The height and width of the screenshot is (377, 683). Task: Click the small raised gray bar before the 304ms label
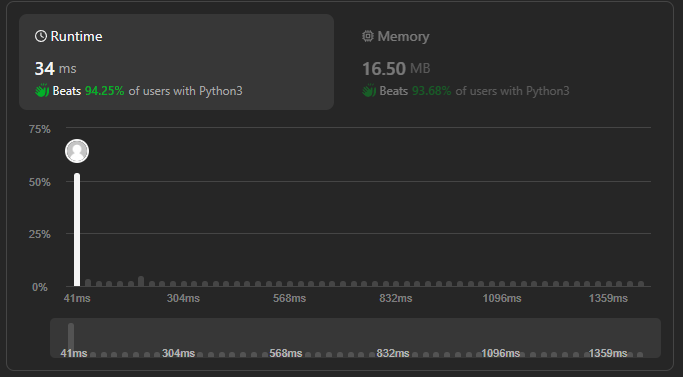pos(141,281)
